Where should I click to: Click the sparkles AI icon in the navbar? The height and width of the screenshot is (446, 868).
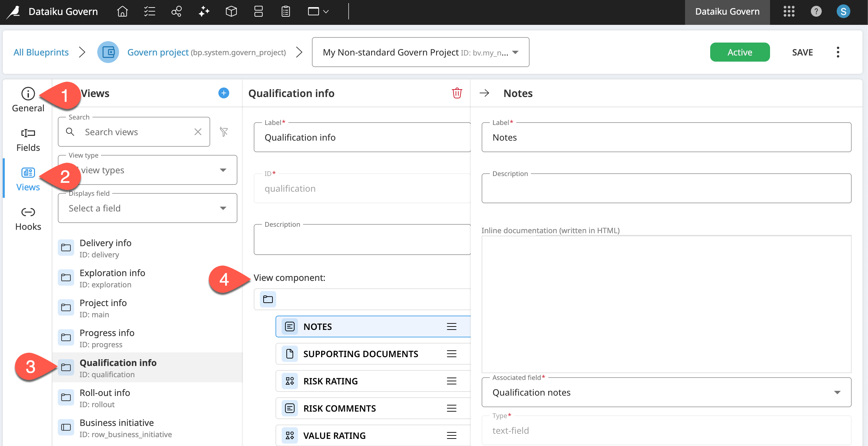click(x=203, y=12)
